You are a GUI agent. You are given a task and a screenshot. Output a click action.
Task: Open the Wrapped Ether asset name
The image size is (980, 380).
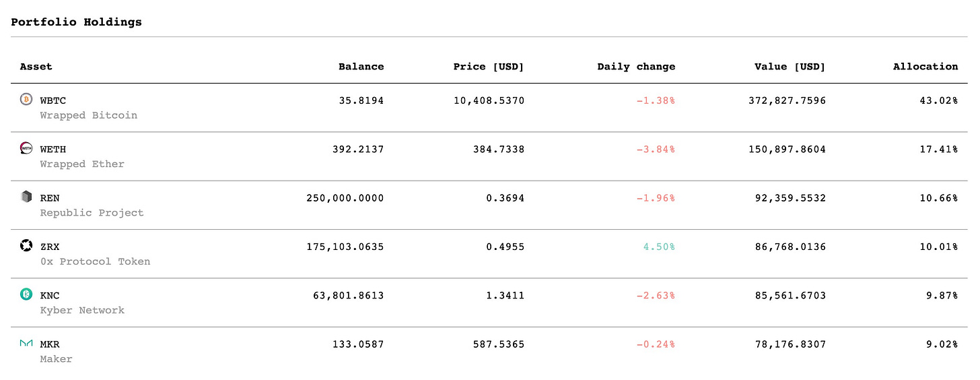(82, 164)
